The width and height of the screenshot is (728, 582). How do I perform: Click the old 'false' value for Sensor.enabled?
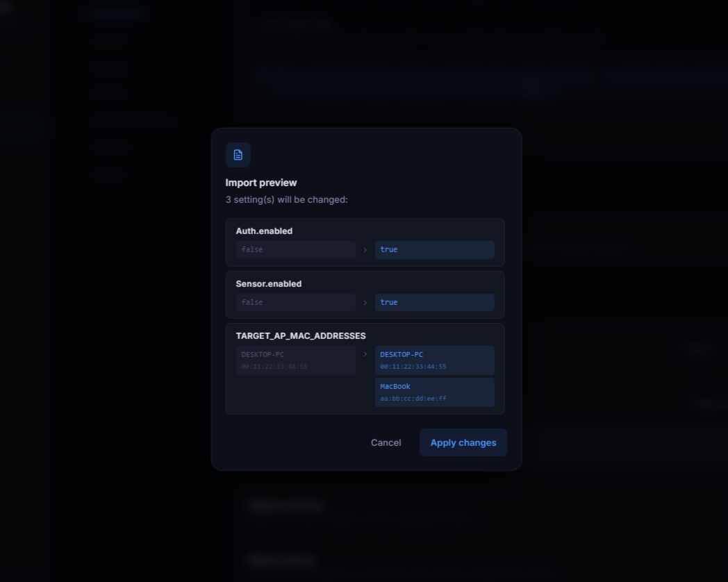click(x=296, y=302)
